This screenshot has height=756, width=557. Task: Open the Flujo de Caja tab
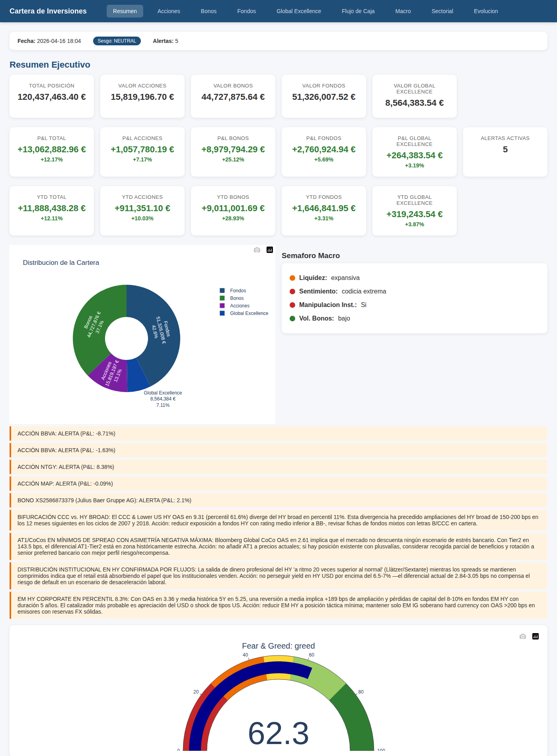358,11
